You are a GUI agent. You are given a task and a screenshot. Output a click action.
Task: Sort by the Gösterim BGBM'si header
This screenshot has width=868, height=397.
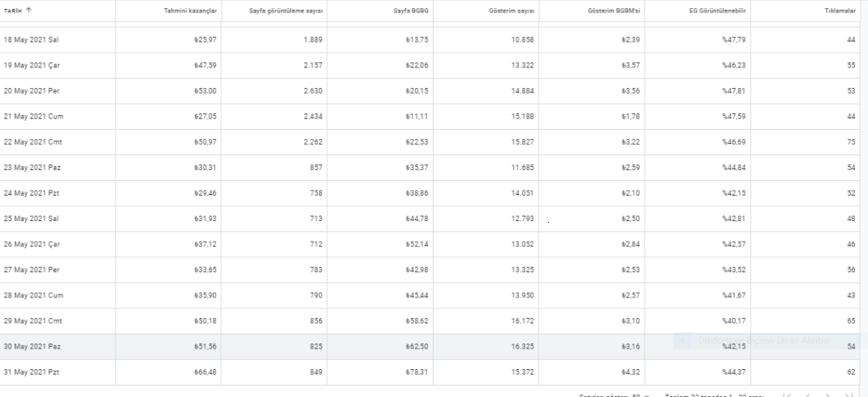(x=613, y=11)
